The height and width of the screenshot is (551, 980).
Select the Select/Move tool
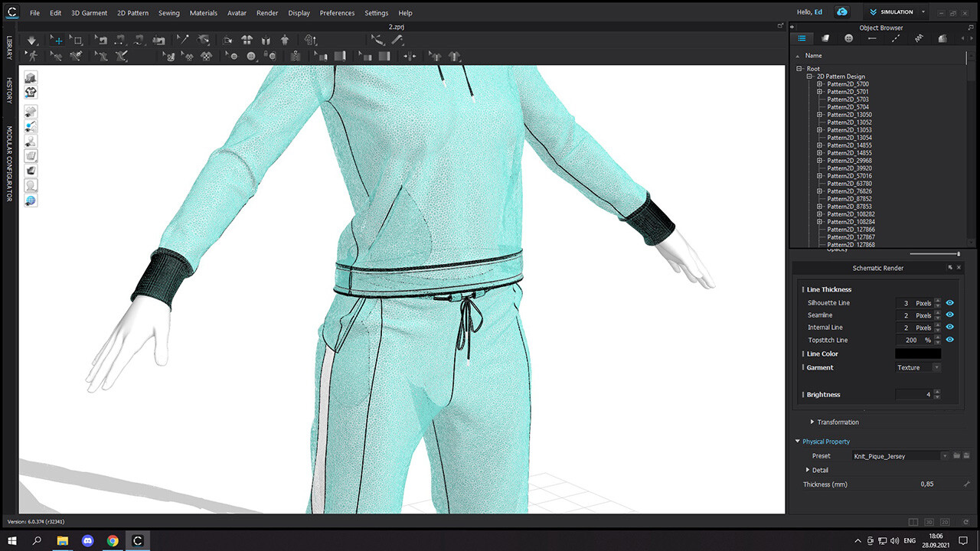(x=57, y=40)
